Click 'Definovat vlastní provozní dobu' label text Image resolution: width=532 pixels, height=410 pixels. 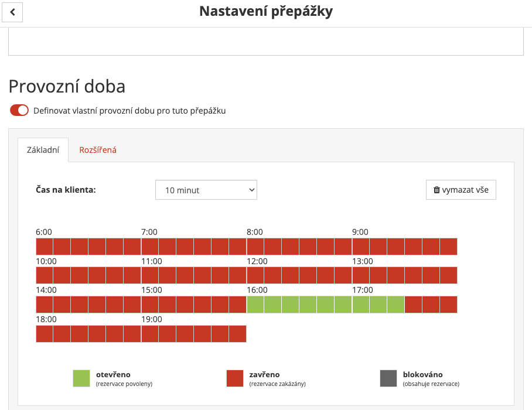pos(129,111)
